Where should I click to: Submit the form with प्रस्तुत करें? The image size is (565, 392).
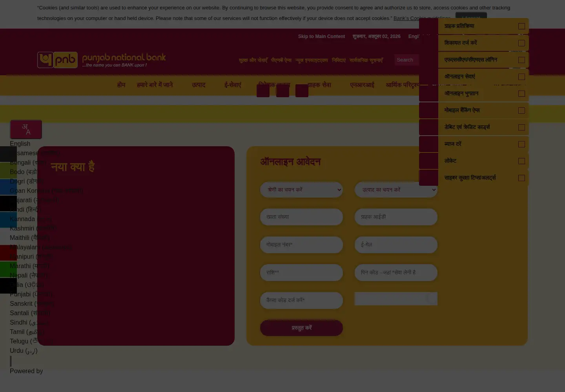[x=301, y=328]
